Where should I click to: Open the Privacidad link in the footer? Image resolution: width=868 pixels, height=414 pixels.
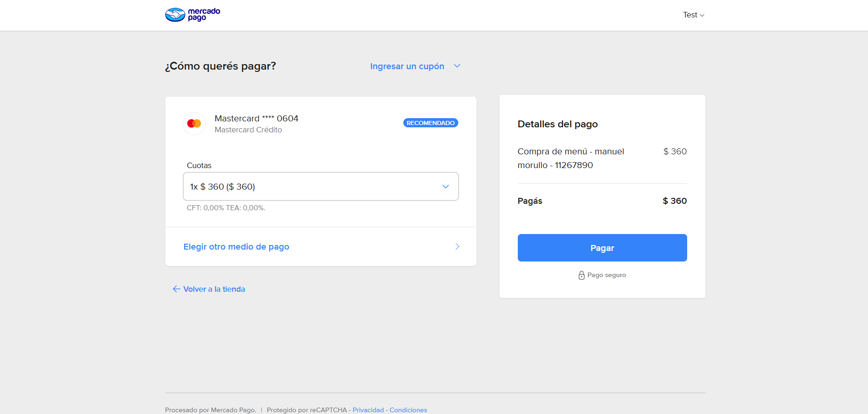point(368,410)
